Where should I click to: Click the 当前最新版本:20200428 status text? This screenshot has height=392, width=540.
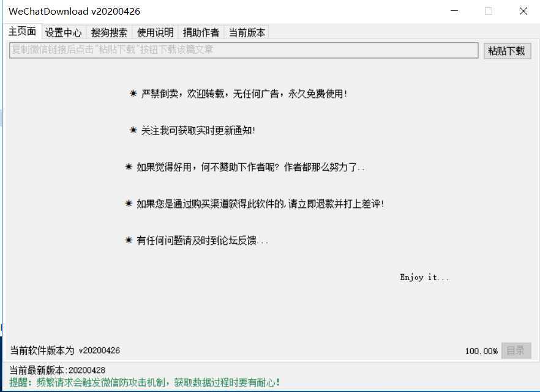click(57, 371)
